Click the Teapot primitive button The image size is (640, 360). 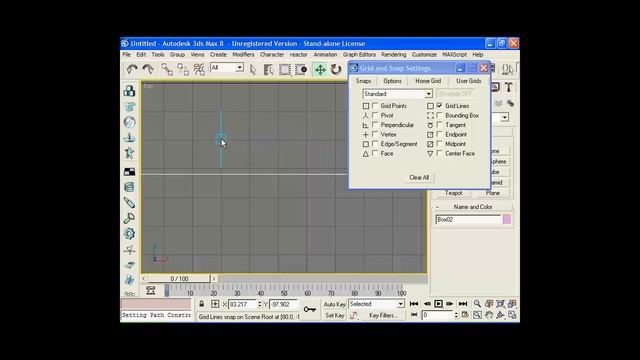pyautogui.click(x=453, y=193)
